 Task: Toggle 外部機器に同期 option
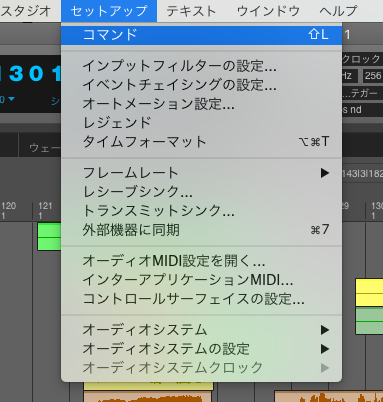pyautogui.click(x=201, y=230)
